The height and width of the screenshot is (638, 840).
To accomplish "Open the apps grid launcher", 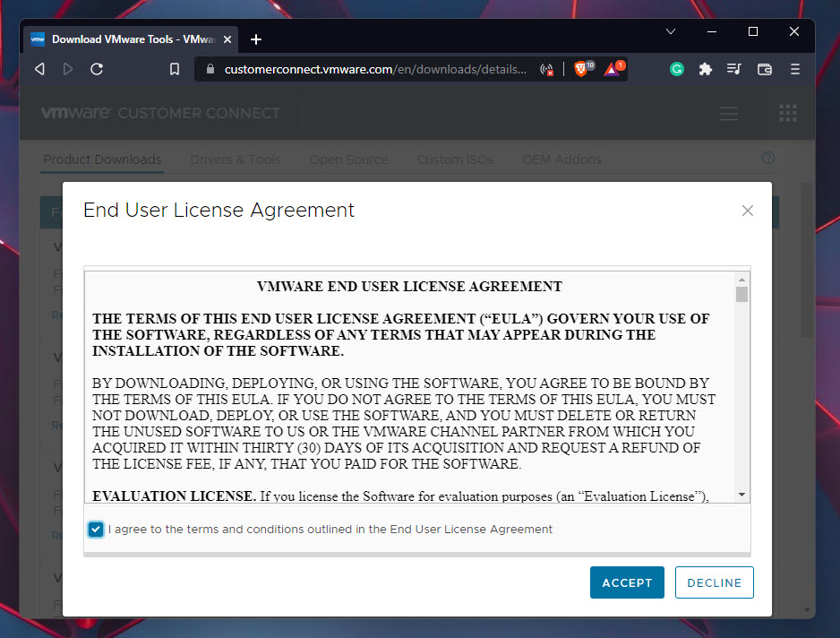I will pyautogui.click(x=788, y=113).
